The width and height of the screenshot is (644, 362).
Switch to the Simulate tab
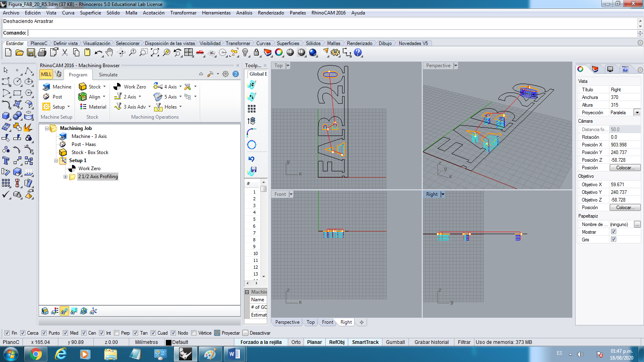coord(108,75)
